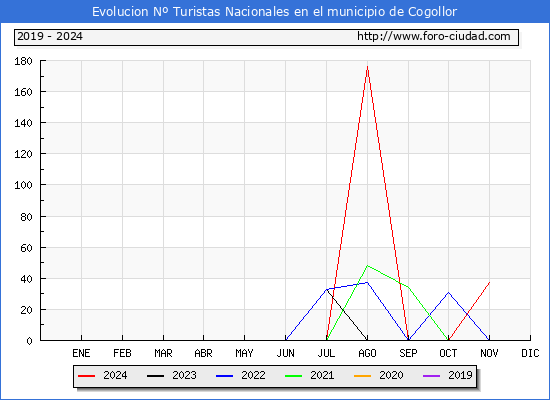Click the 100 y-axis value
Viewport: 550px width, 400px height.
(23, 185)
